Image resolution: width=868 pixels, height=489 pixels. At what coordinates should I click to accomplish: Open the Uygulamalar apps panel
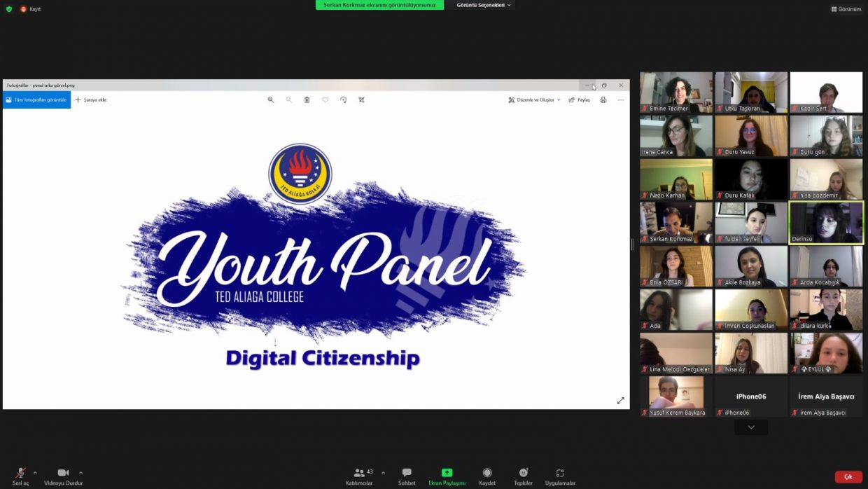(560, 476)
